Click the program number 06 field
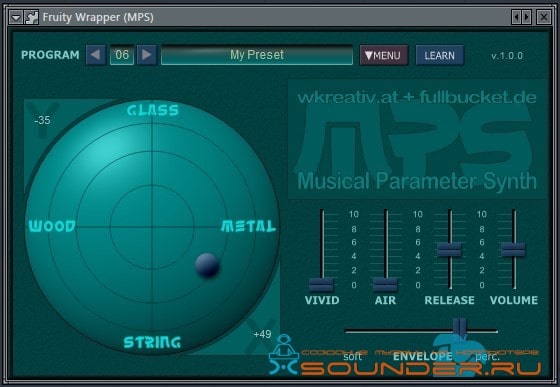 click(122, 55)
